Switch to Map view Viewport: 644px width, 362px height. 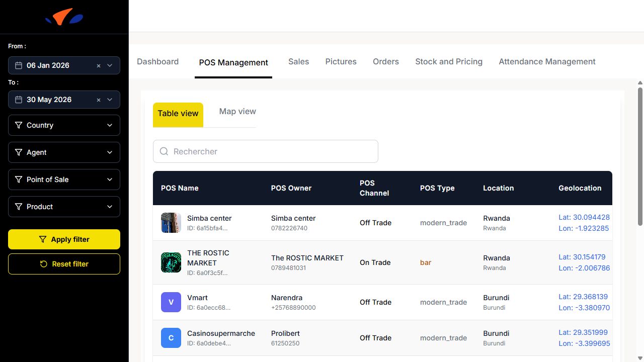tap(237, 112)
